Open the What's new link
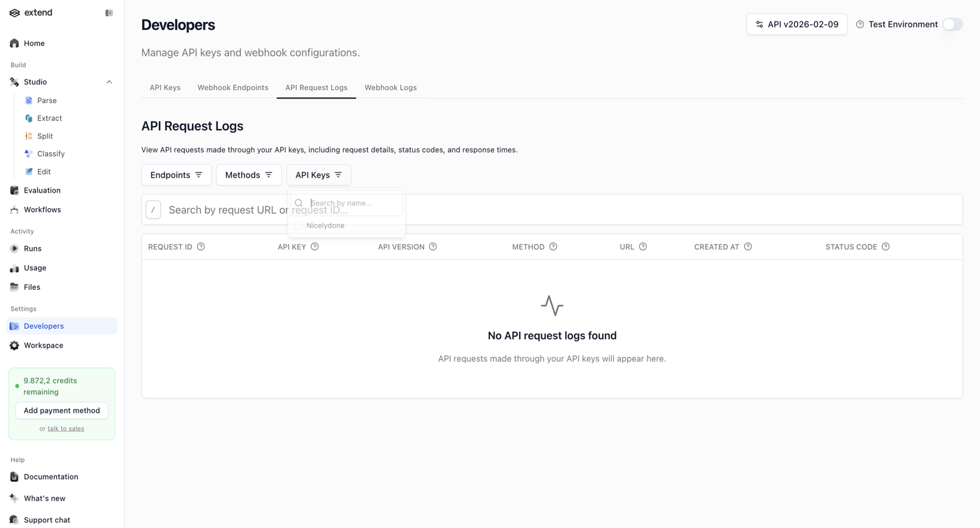This screenshot has height=528, width=980. (62, 498)
